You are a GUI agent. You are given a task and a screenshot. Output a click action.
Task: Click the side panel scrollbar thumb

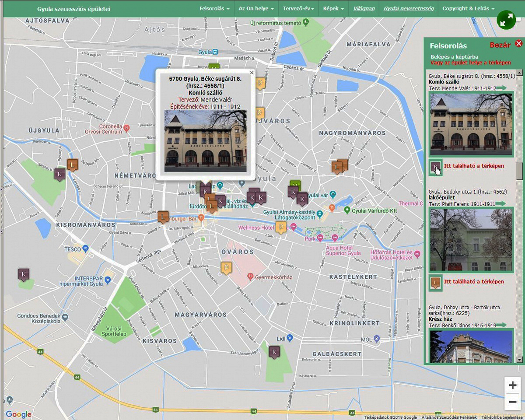(519, 171)
